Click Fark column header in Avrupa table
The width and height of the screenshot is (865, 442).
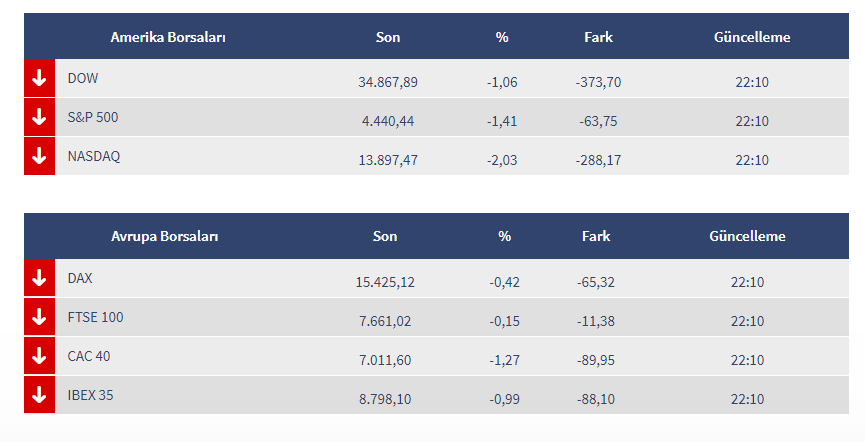pos(596,237)
